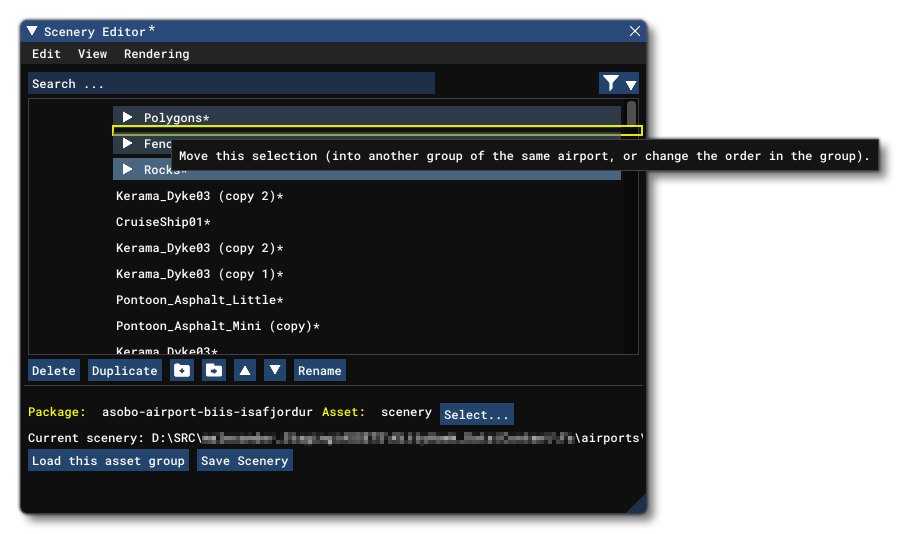This screenshot has width=899, height=534.
Task: Close the Scenery Editor window
Action: pos(635,32)
